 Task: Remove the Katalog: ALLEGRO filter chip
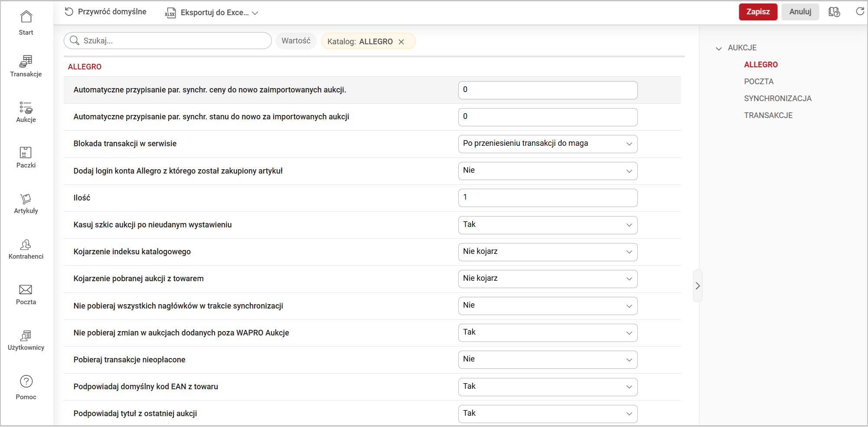click(401, 42)
